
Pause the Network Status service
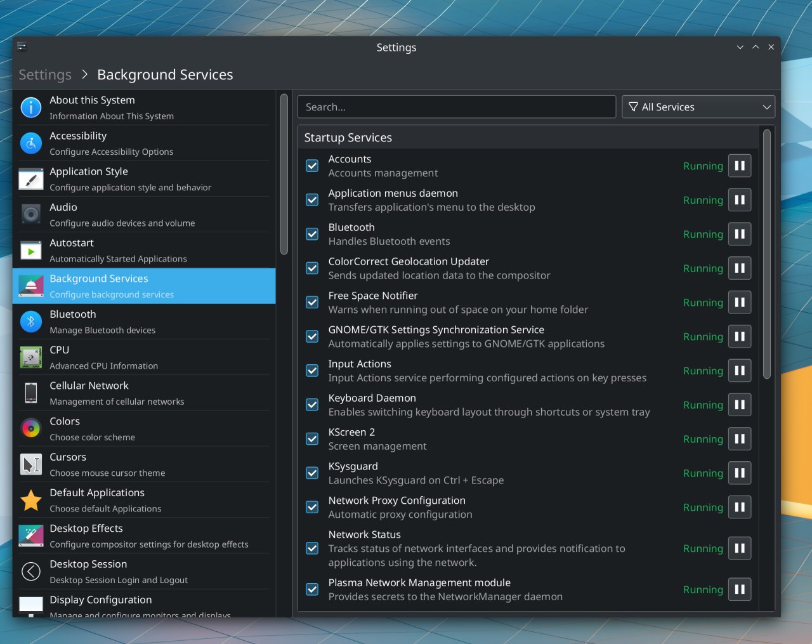click(740, 548)
